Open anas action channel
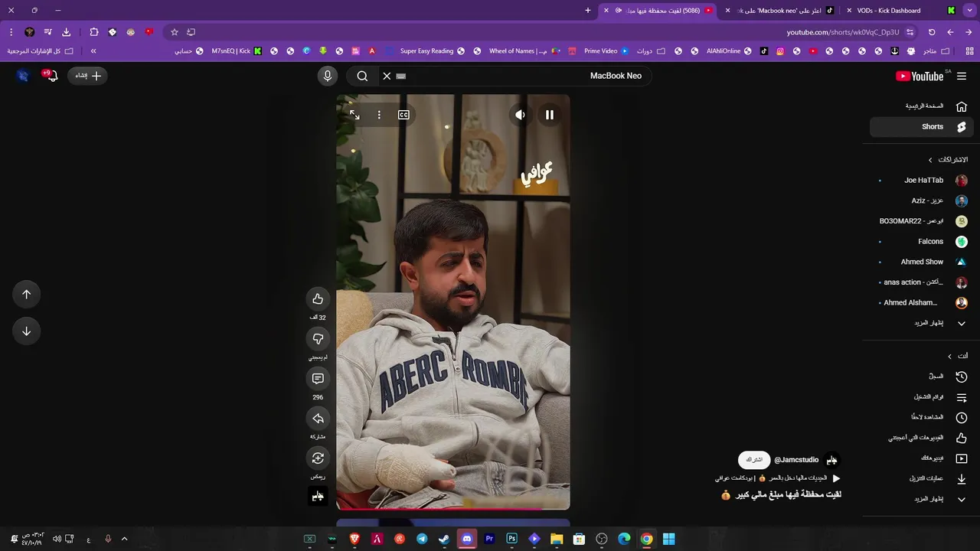The image size is (980, 551). tap(921, 282)
